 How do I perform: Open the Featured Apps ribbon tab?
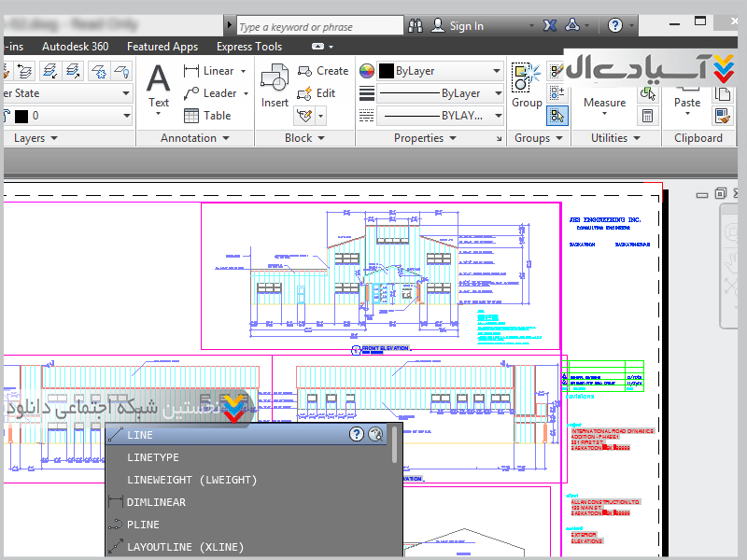pos(162,47)
